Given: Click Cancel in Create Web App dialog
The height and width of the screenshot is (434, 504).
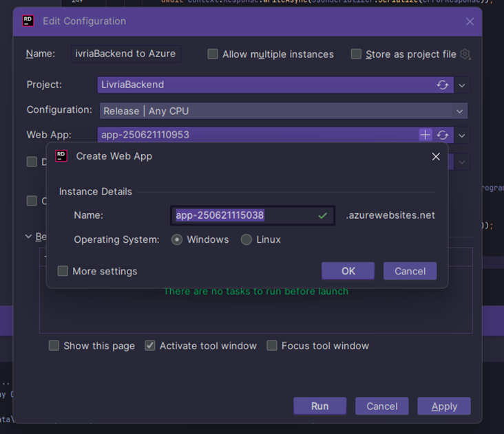Looking at the screenshot, I should (410, 271).
